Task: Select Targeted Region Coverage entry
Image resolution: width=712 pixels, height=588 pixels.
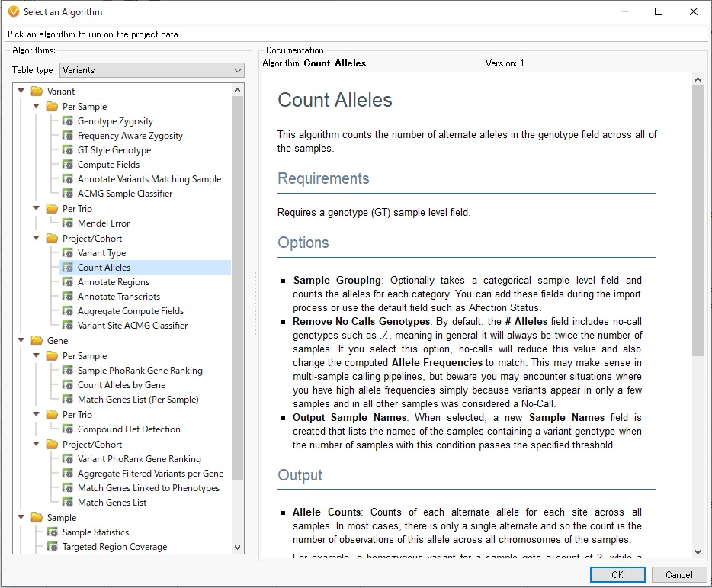Action: [115, 547]
